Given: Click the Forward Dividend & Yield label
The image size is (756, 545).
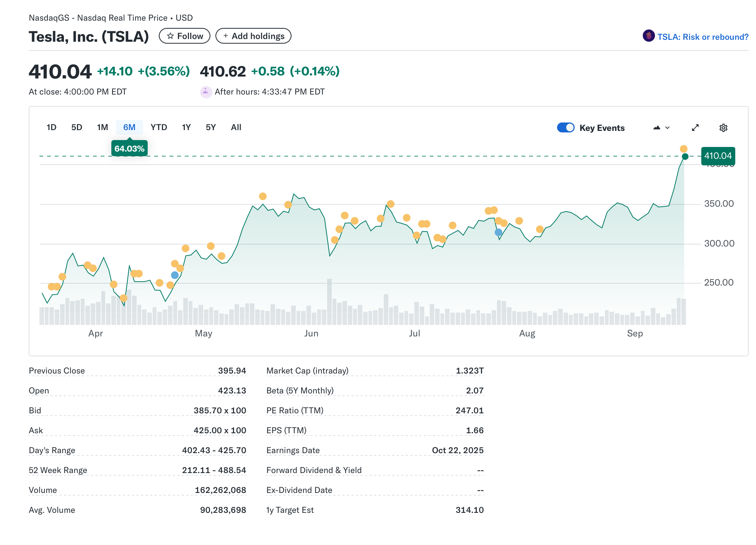Looking at the screenshot, I should click(314, 470).
